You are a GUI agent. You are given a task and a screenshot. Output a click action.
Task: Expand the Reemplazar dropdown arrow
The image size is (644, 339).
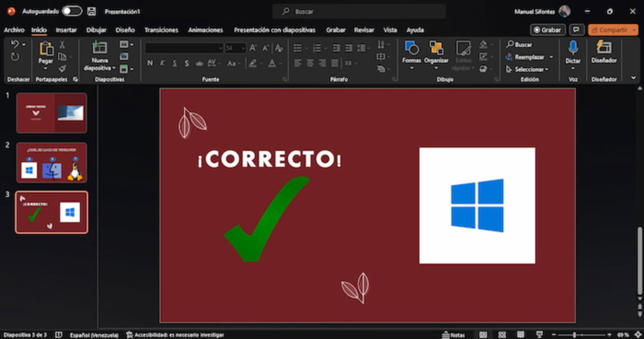pyautogui.click(x=551, y=57)
